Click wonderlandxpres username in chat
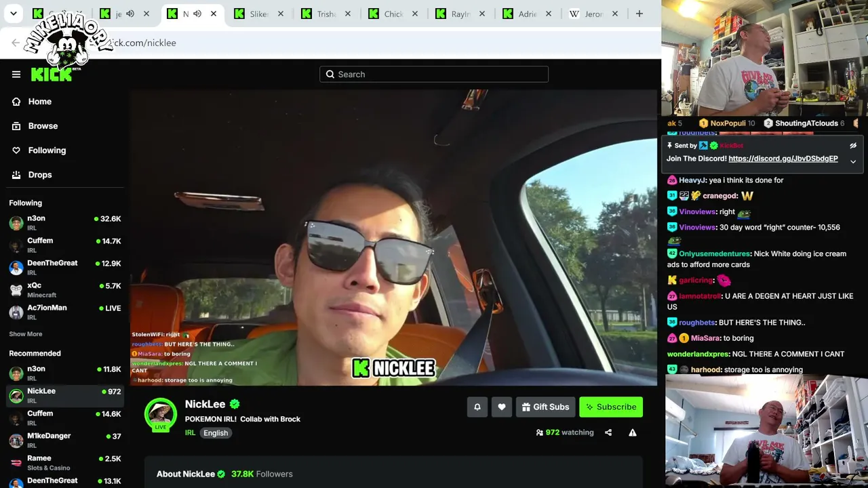Viewport: 868px width, 488px height. [x=698, y=354]
